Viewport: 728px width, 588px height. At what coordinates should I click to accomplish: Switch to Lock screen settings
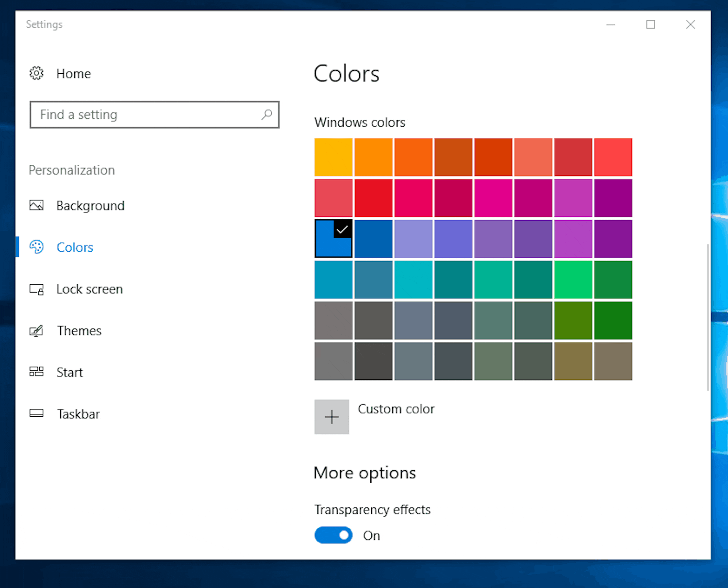[x=90, y=289]
